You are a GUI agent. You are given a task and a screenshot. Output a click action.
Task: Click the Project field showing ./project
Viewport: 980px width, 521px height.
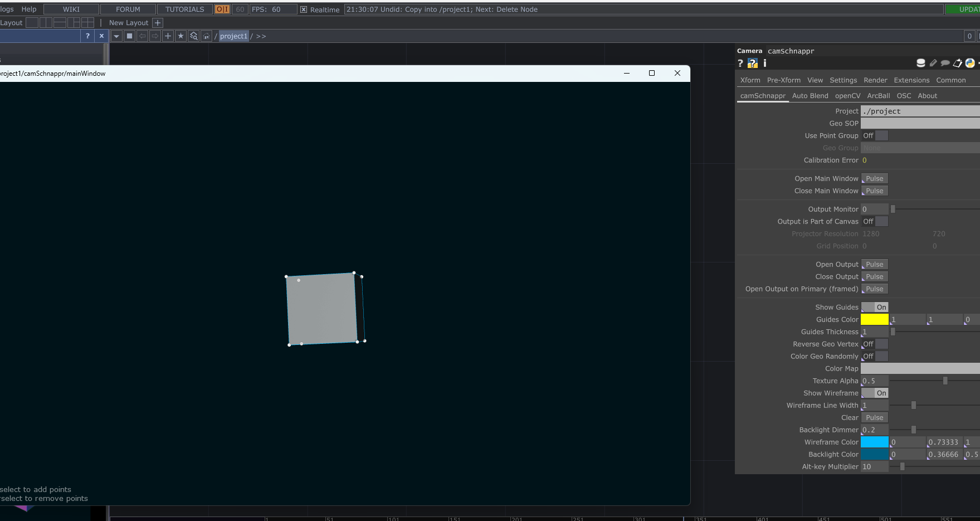pyautogui.click(x=919, y=111)
